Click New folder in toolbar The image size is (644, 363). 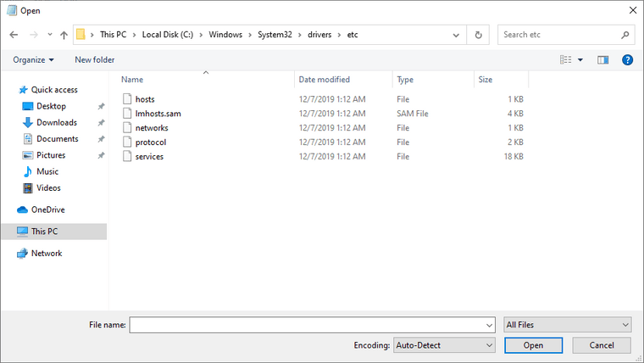[94, 60]
